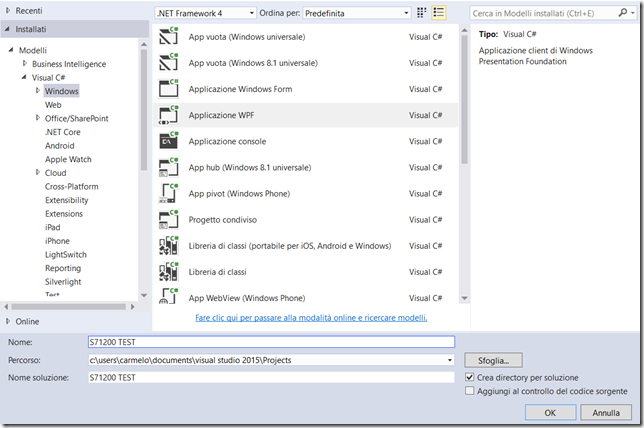644x428 pixels.
Task: Click the category tree scroll up arrow
Action: [144, 44]
